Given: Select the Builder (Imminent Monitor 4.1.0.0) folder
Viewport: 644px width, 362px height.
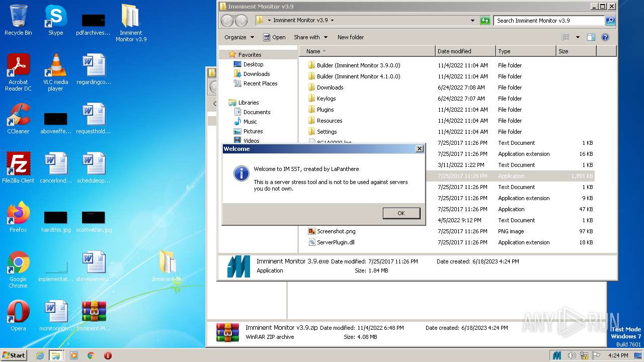Looking at the screenshot, I should coord(354,76).
